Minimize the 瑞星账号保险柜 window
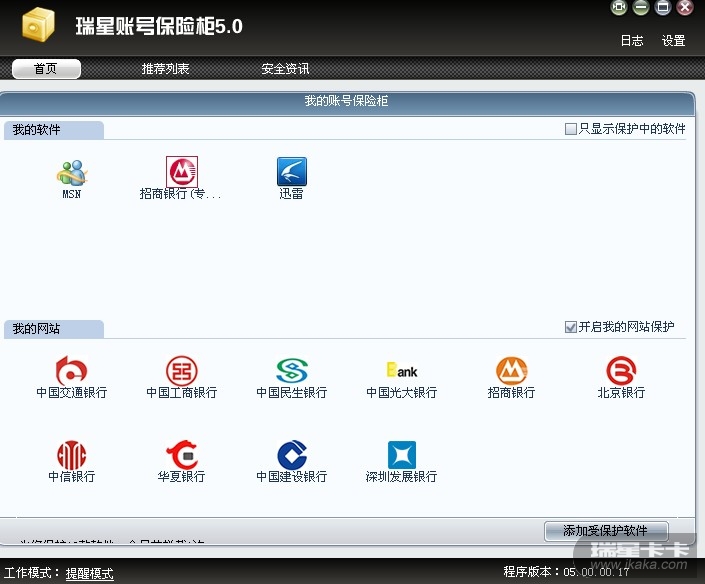The image size is (705, 584). click(641, 7)
